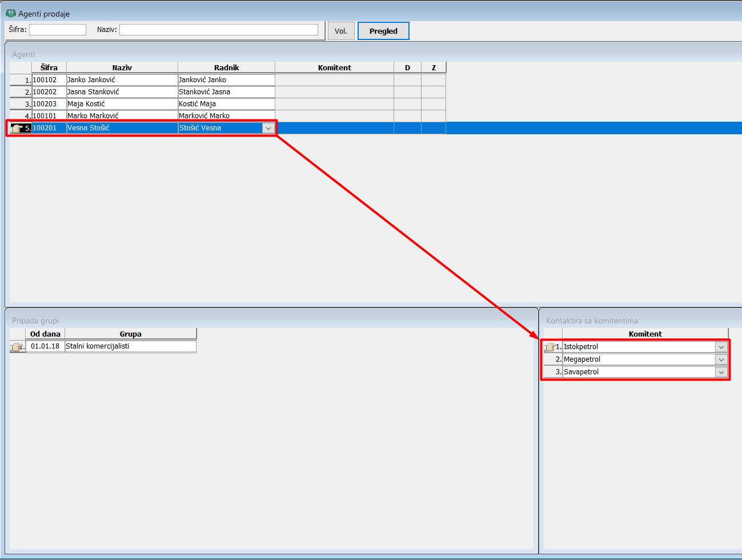Click the Megapetrol komitent cell

pyautogui.click(x=639, y=359)
